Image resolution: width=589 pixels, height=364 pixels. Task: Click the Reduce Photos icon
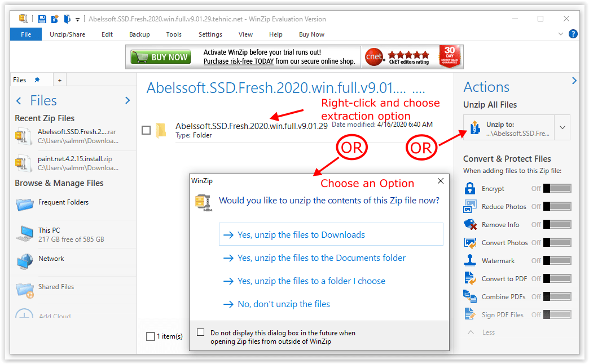coord(470,206)
